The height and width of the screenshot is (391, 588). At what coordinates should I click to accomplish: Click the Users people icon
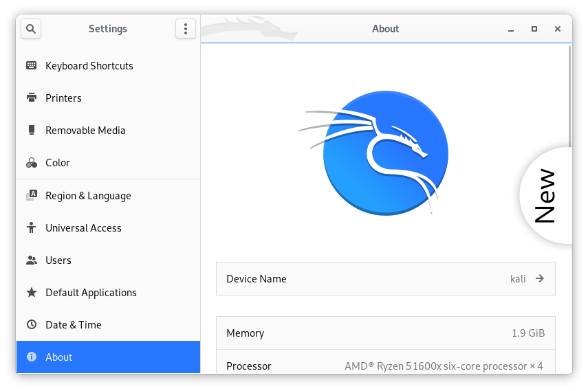tap(32, 260)
